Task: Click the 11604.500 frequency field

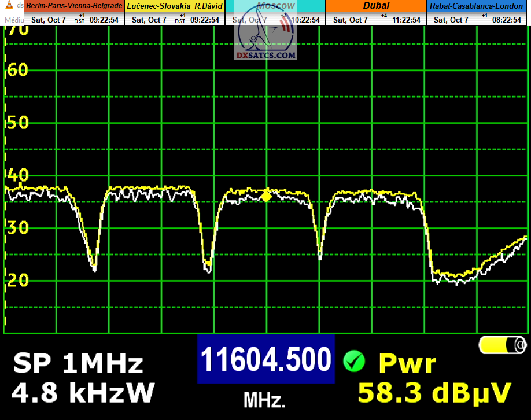Action: click(265, 360)
